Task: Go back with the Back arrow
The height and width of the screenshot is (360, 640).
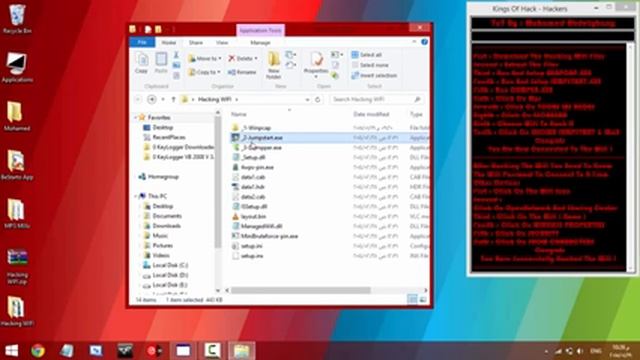Action: pyautogui.click(x=138, y=99)
